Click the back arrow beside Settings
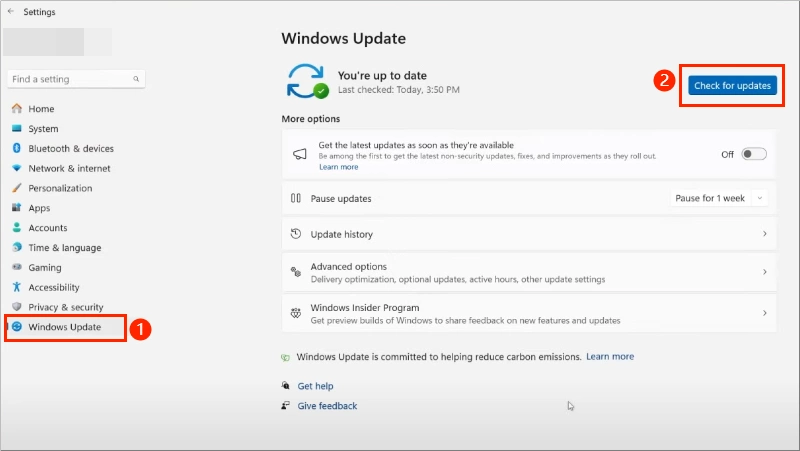800x451 pixels. tap(11, 11)
